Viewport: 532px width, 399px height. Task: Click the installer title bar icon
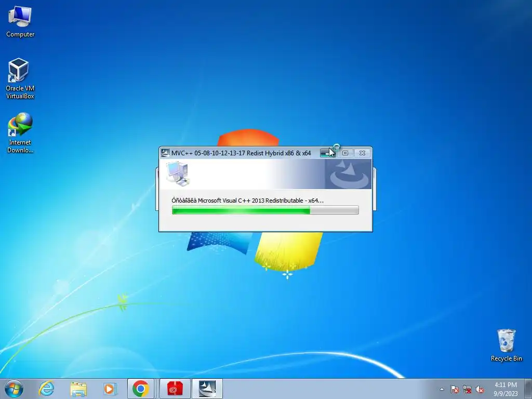click(x=165, y=153)
